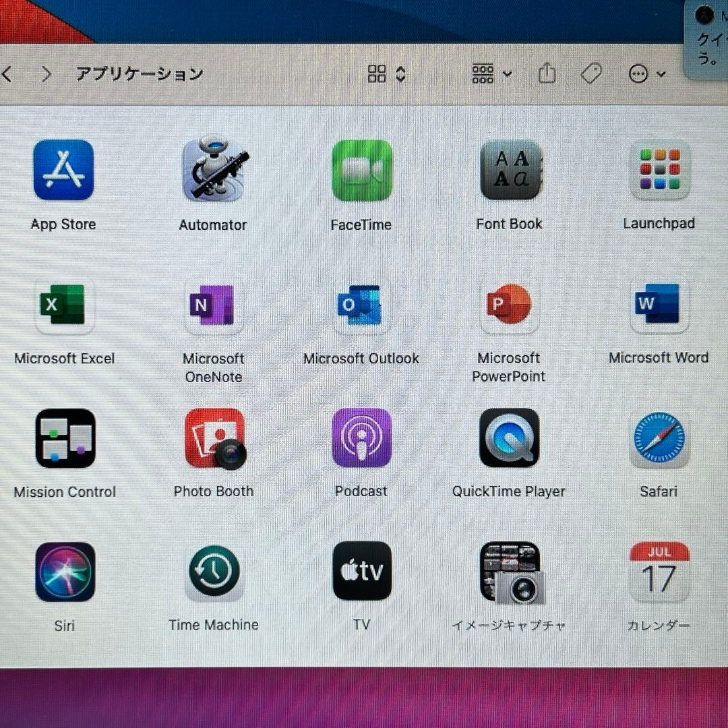The width and height of the screenshot is (728, 728).
Task: Select the Podcast app icon
Action: point(362,437)
